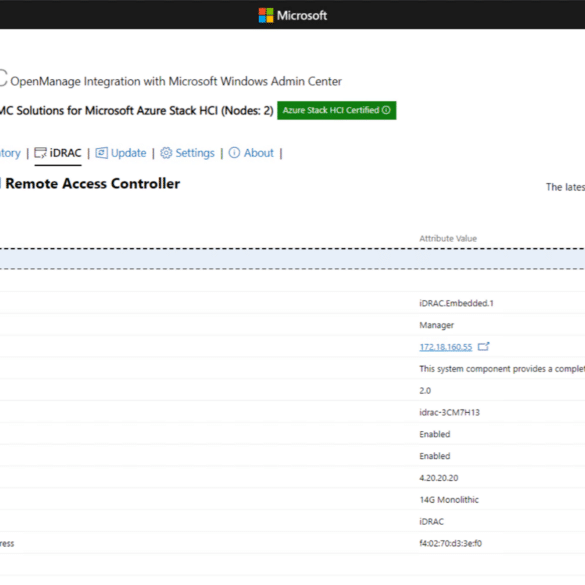
Task: Click the first Enabled value below idrac-3CM7H13
Action: point(435,434)
